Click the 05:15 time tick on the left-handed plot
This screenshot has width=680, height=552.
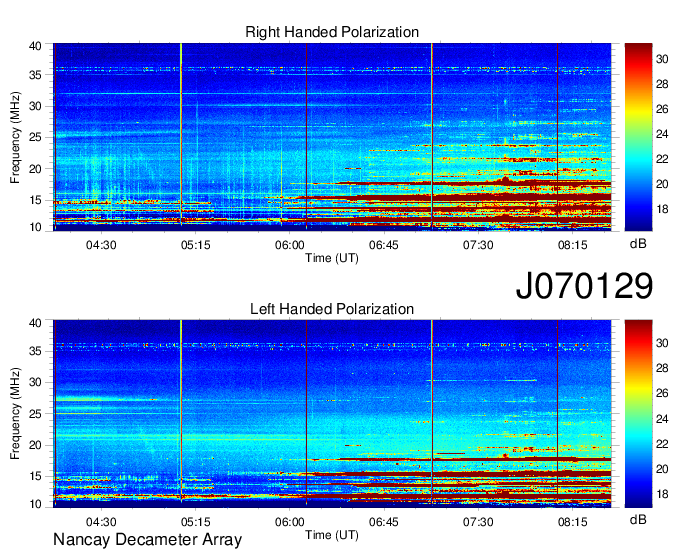[x=196, y=522]
